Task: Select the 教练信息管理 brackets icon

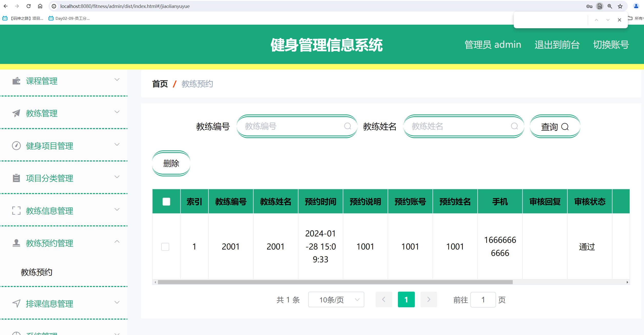Action: coord(16,210)
